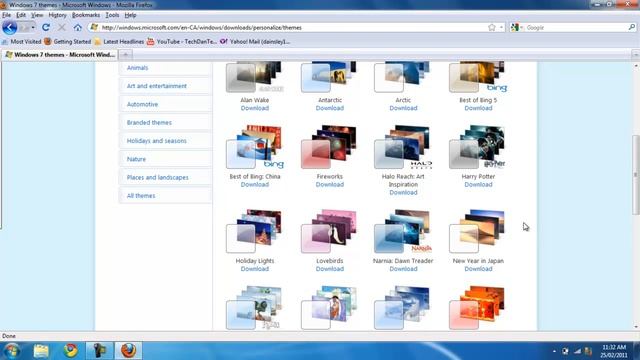
Task: Open the Getting Started bookmark
Action: tap(68, 42)
